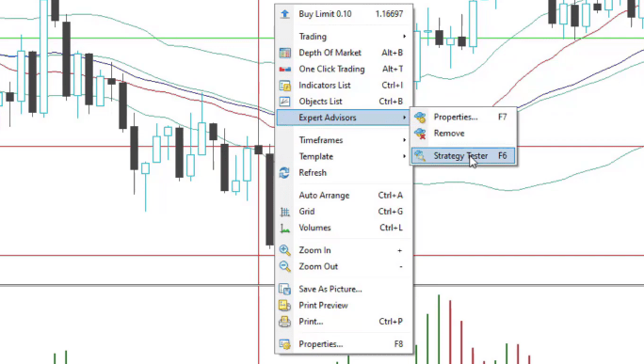Click the One Click Trading icon
644x364 pixels.
(x=284, y=69)
